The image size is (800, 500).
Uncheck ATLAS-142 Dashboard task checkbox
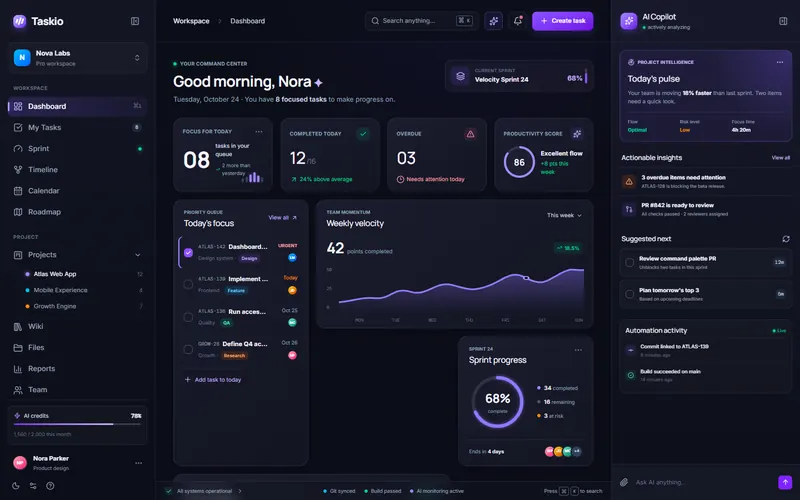point(188,253)
